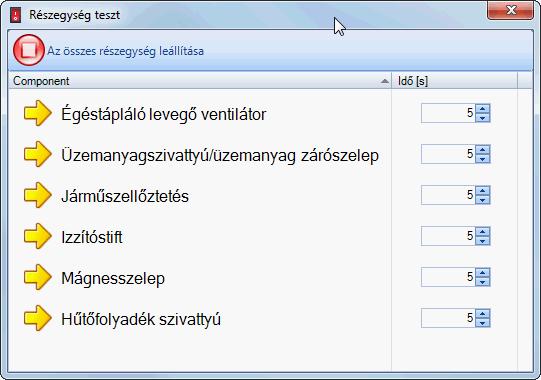Increase the Mágnesszelep time spinner

(x=483, y=273)
